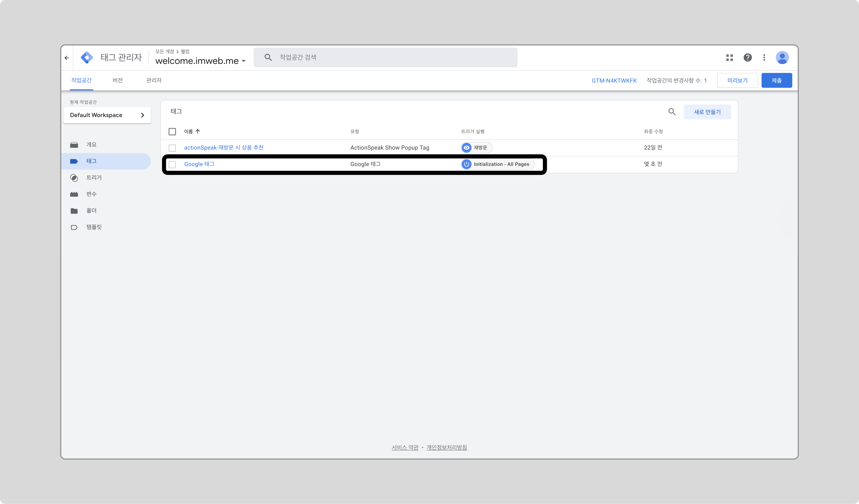The image size is (859, 504).
Task: Switch to the 작업공간 tab
Action: (81, 80)
